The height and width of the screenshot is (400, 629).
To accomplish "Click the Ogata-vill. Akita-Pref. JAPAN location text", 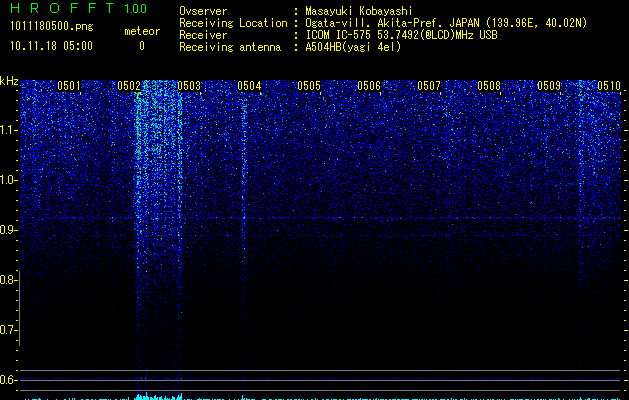I will pyautogui.click(x=446, y=23).
